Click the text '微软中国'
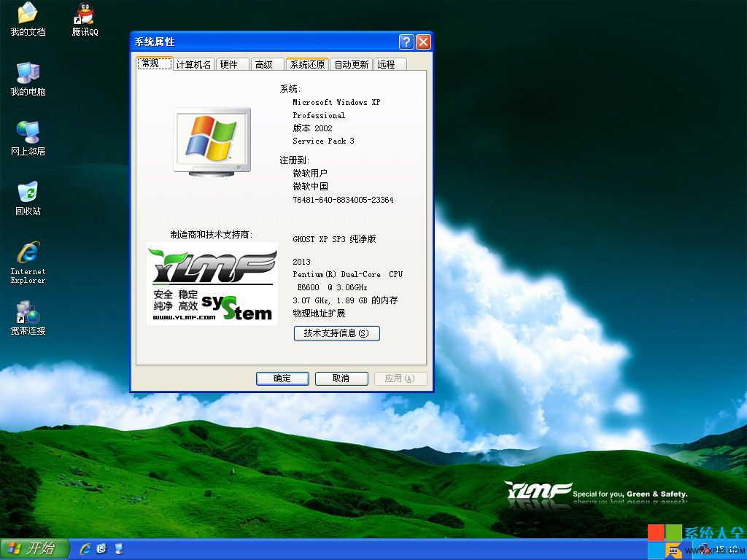This screenshot has width=747, height=560. click(x=310, y=187)
